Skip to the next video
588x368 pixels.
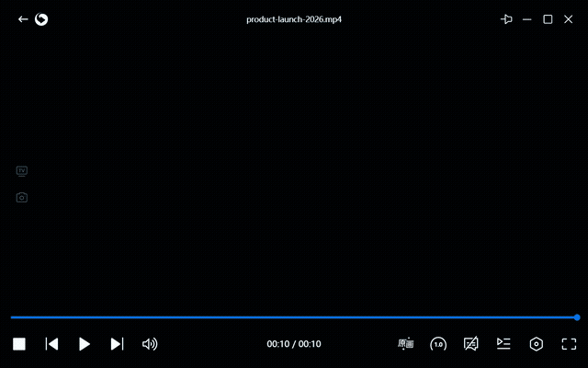click(117, 344)
